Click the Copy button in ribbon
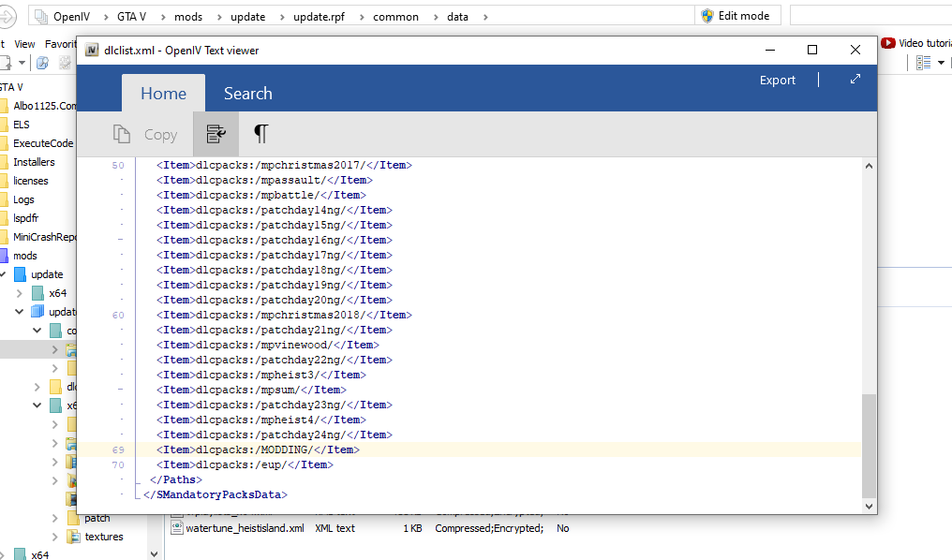952x560 pixels. coord(145,135)
